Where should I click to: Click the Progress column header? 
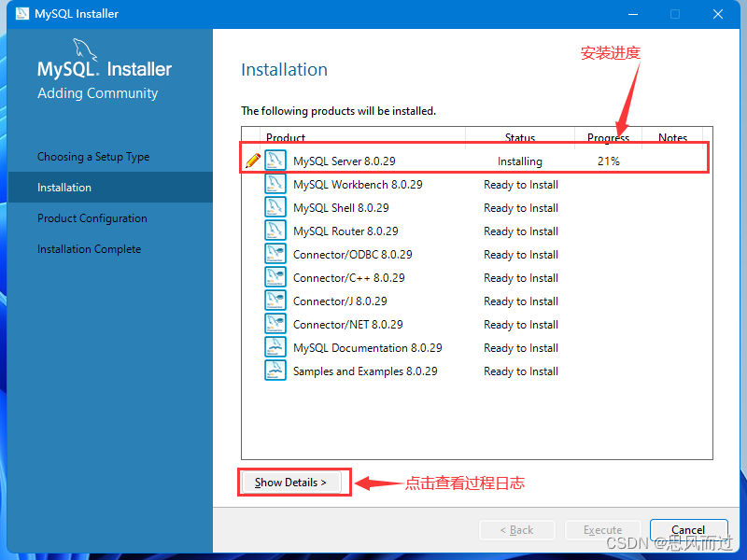609,137
